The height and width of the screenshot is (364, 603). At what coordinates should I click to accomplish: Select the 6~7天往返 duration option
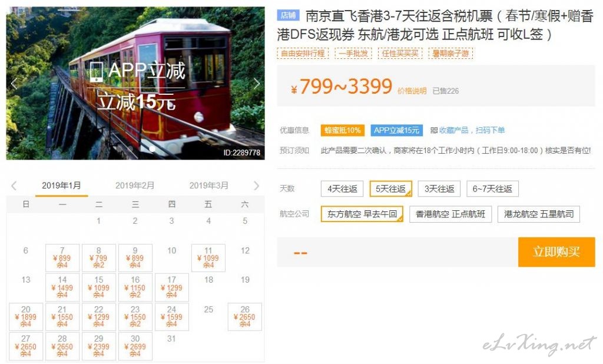coord(492,188)
